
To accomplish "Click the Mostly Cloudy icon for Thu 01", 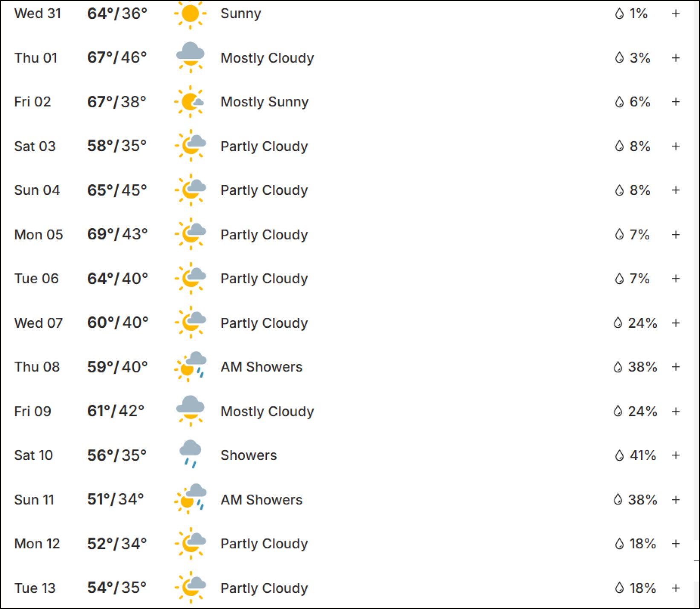I will point(190,57).
